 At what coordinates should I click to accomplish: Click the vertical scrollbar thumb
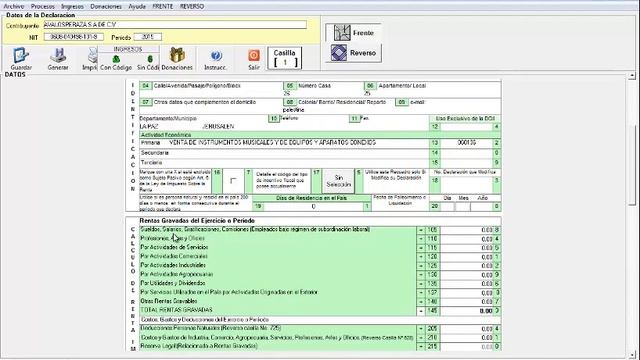pyautogui.click(x=632, y=165)
